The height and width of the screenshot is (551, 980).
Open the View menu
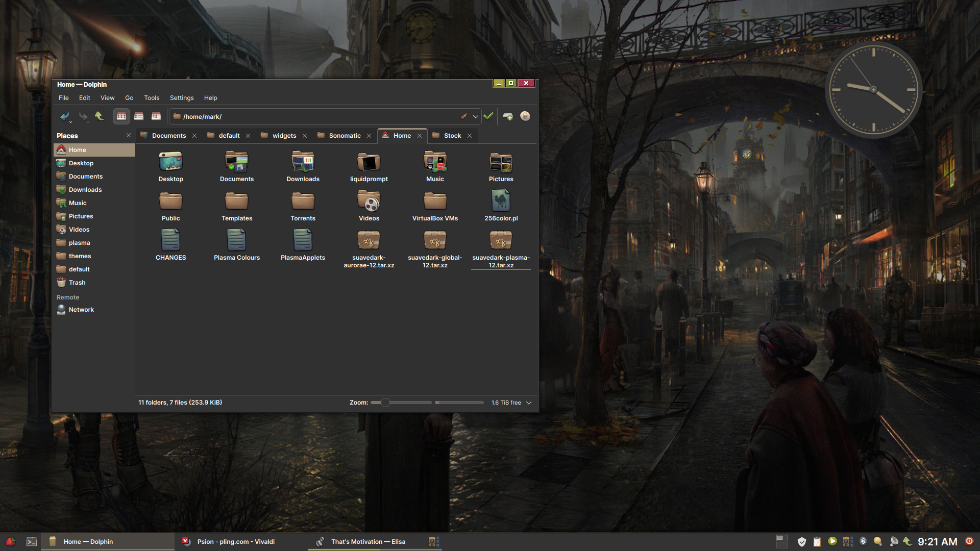(108, 98)
